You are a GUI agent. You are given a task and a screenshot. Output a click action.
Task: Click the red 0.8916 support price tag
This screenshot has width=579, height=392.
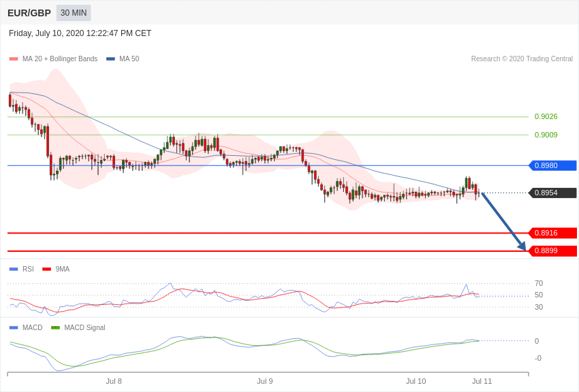553,233
